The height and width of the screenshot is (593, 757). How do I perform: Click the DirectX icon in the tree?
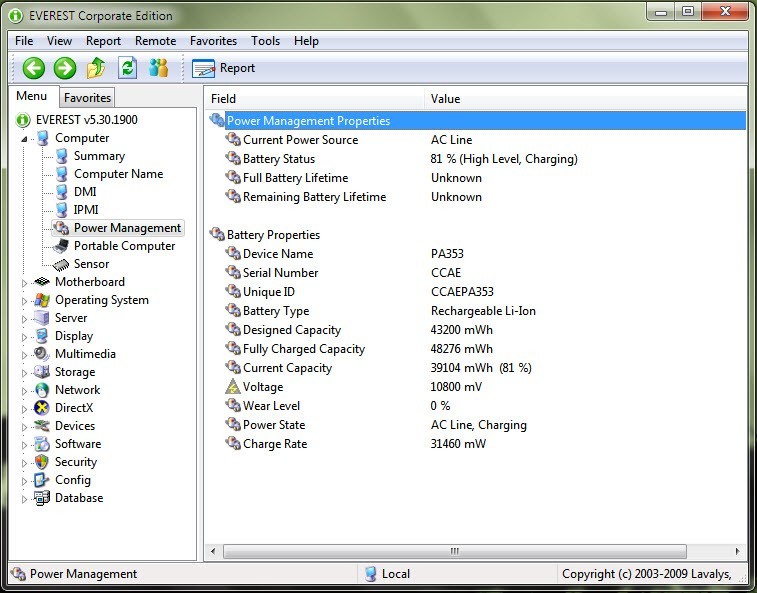pos(42,408)
